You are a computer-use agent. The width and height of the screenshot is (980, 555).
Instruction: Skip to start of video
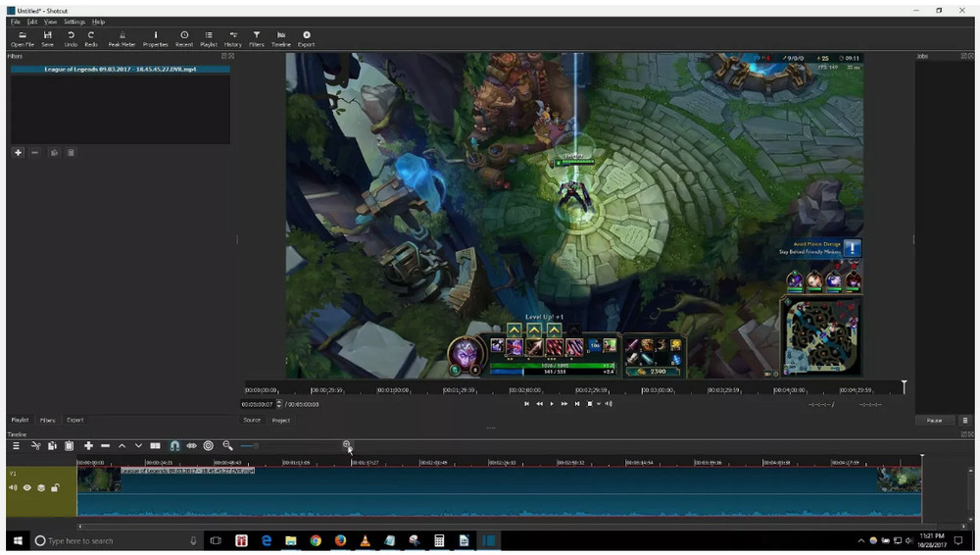click(527, 404)
